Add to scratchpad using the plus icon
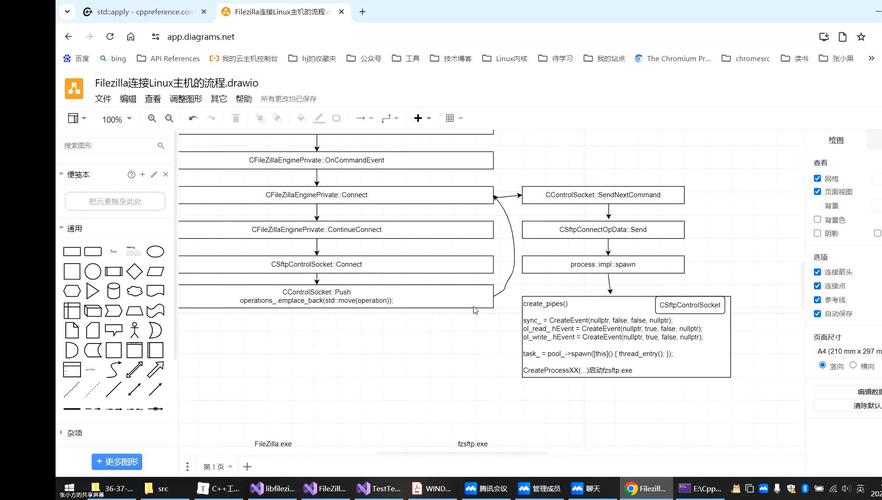 (x=143, y=174)
